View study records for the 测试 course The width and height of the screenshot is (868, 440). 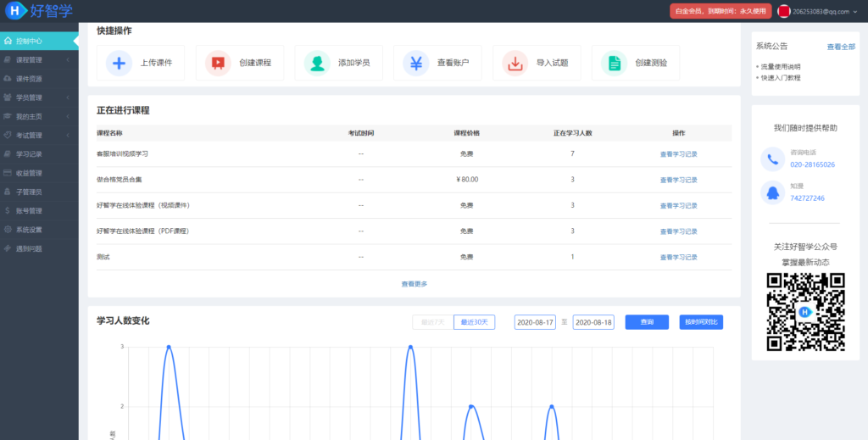(x=679, y=258)
